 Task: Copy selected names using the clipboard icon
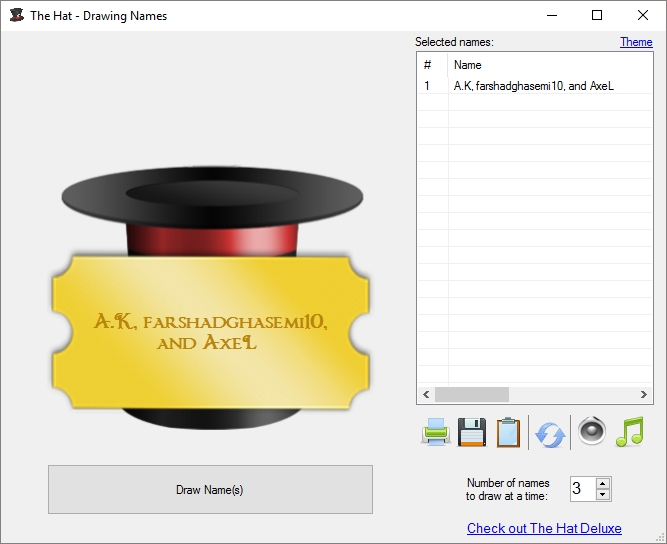[508, 432]
